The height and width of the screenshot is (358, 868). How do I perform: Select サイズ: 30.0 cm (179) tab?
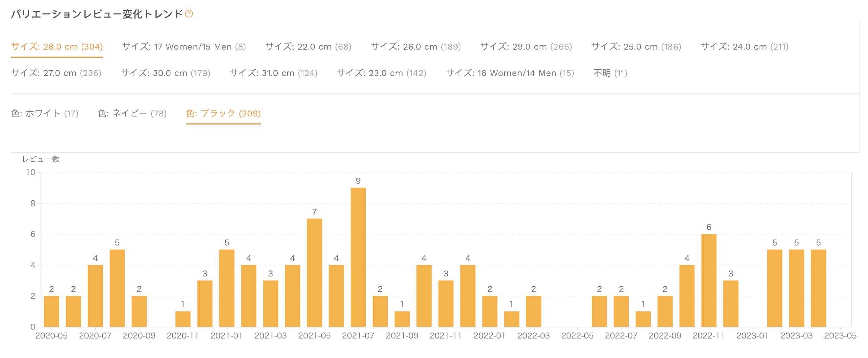point(165,73)
